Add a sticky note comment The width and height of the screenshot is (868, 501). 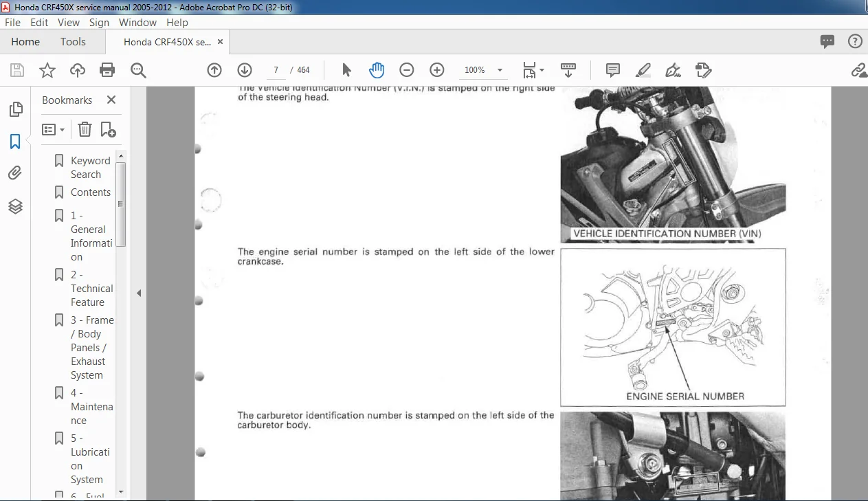pyautogui.click(x=612, y=70)
